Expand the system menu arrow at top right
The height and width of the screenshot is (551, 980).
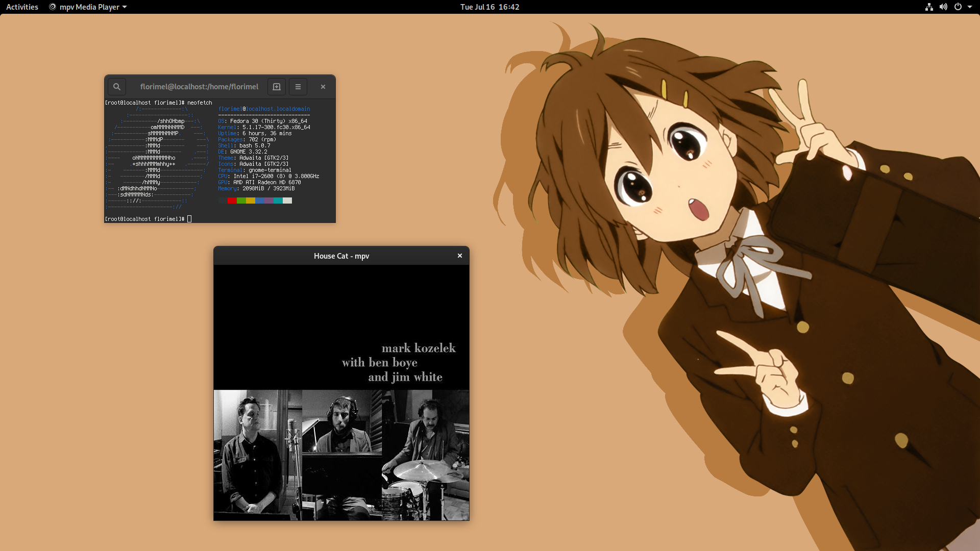(x=970, y=7)
